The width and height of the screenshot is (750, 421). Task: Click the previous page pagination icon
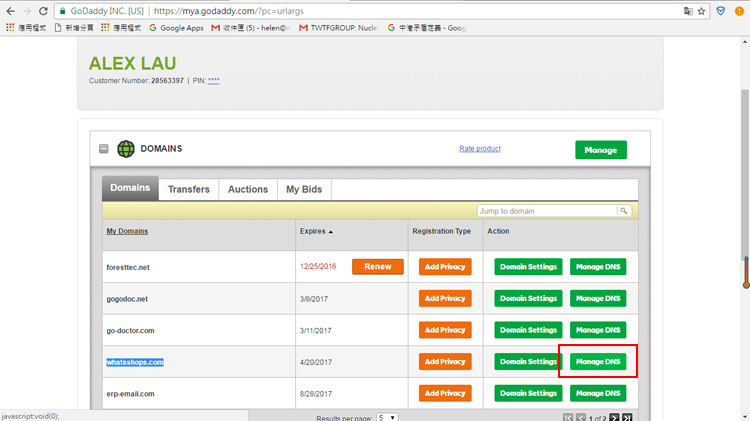point(581,418)
